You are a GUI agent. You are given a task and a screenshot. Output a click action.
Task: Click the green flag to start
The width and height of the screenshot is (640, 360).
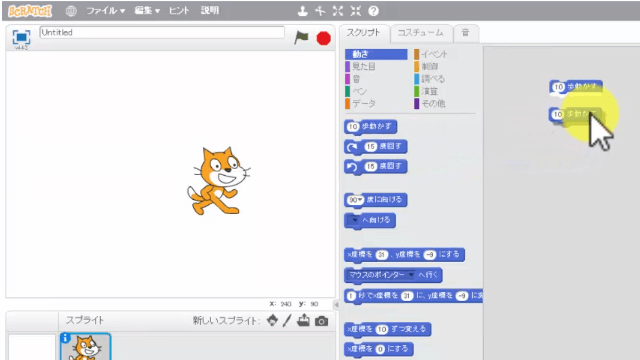pyautogui.click(x=302, y=38)
